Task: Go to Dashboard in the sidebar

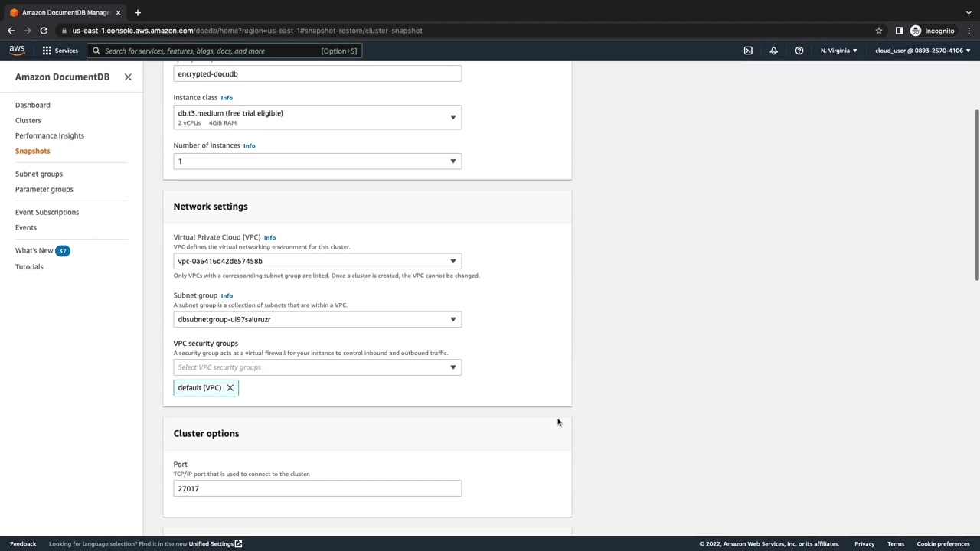Action: 33,105
